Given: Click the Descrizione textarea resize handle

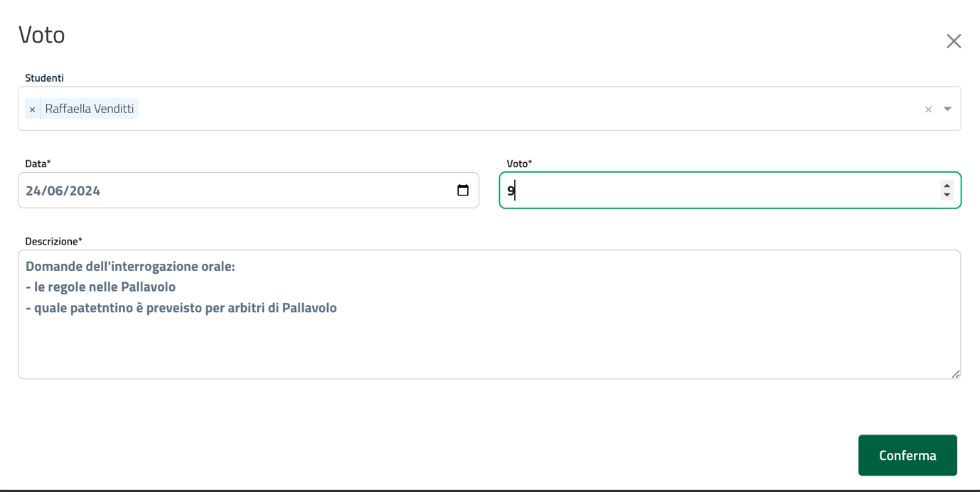Looking at the screenshot, I should [955, 374].
